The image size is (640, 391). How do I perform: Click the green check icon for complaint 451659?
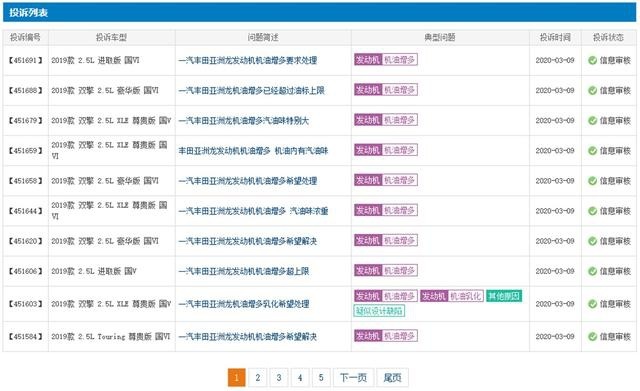[592, 151]
